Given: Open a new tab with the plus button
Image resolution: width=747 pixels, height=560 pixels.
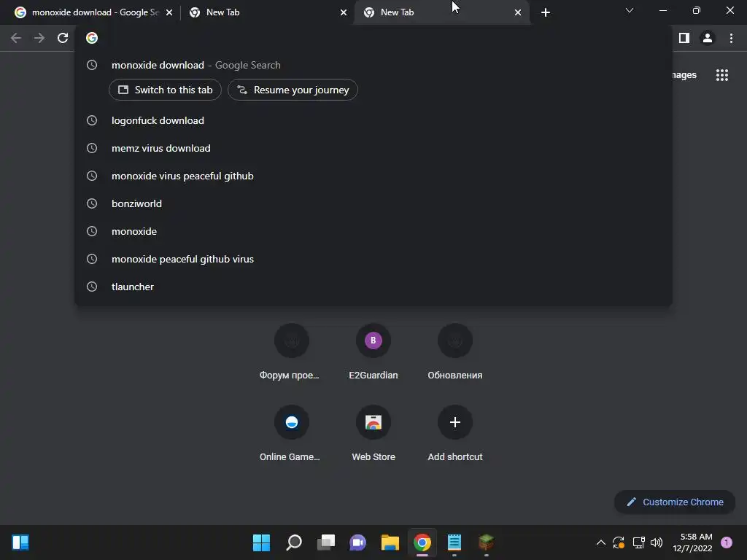Looking at the screenshot, I should tap(546, 12).
